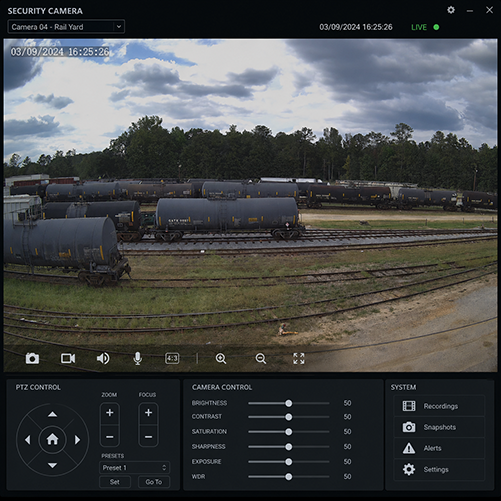This screenshot has height=501, width=501.
Task: Pan camera right with the right arrow
Action: tap(77, 440)
